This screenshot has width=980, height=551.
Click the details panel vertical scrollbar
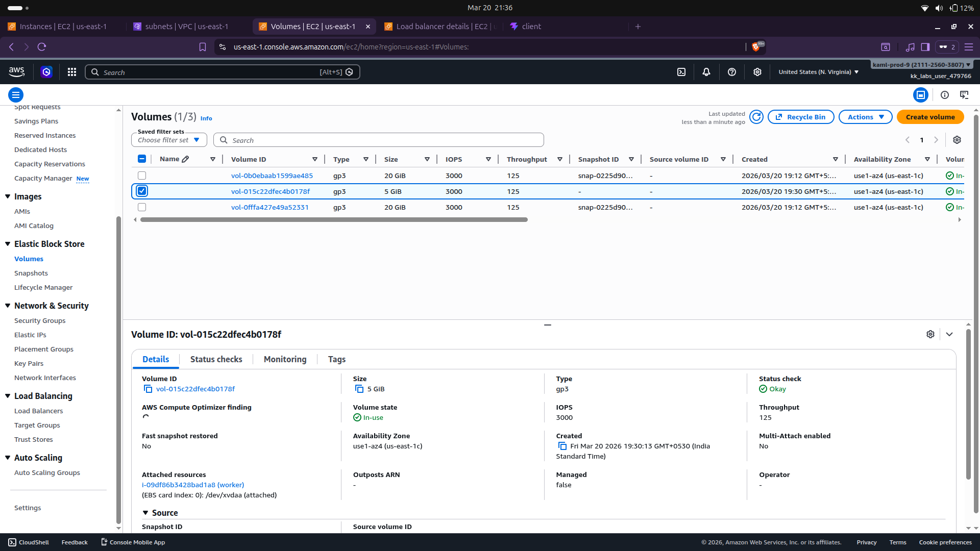click(x=968, y=404)
